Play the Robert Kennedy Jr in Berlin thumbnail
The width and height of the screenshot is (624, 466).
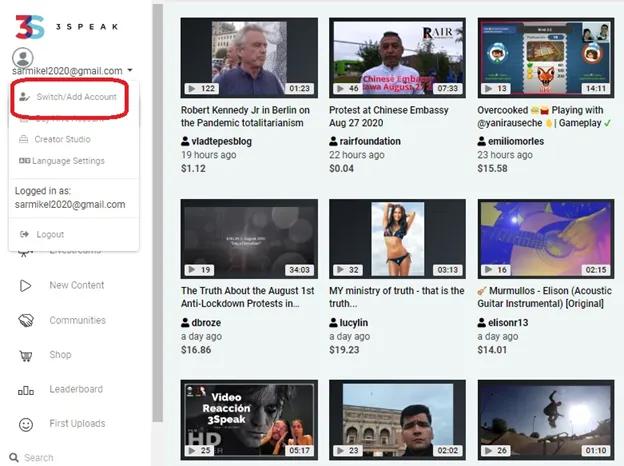point(249,58)
